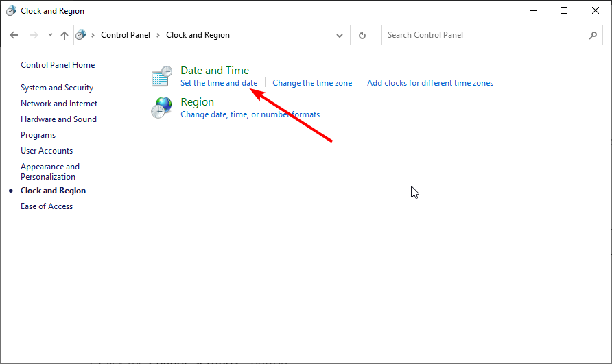Open Appearance and Personalization category
Image resolution: width=612 pixels, height=364 pixels.
click(x=50, y=171)
